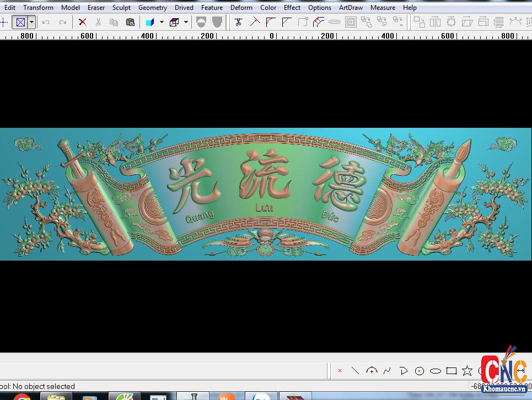Select the chamfer corner tool
The image size is (532, 400).
pos(287,23)
